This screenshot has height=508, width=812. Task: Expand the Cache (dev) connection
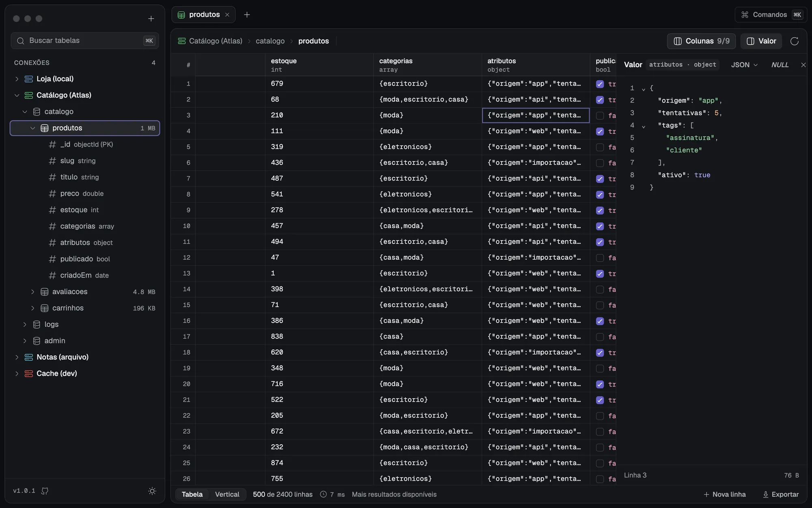pos(17,373)
